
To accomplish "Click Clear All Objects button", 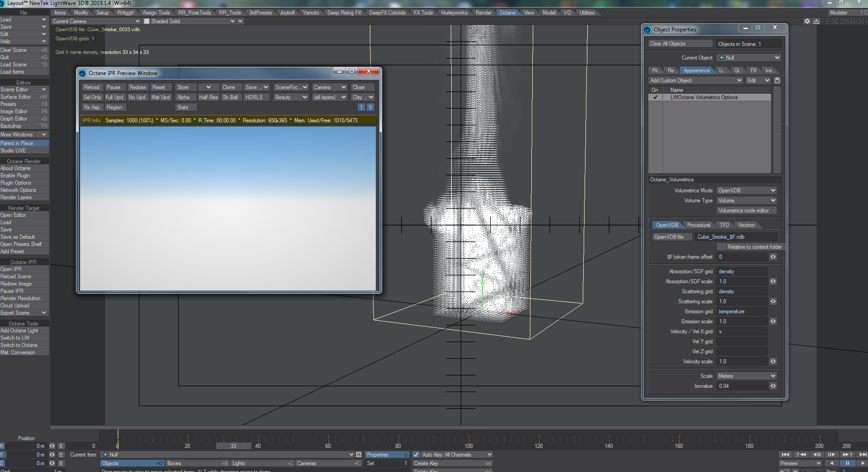I will tap(681, 44).
